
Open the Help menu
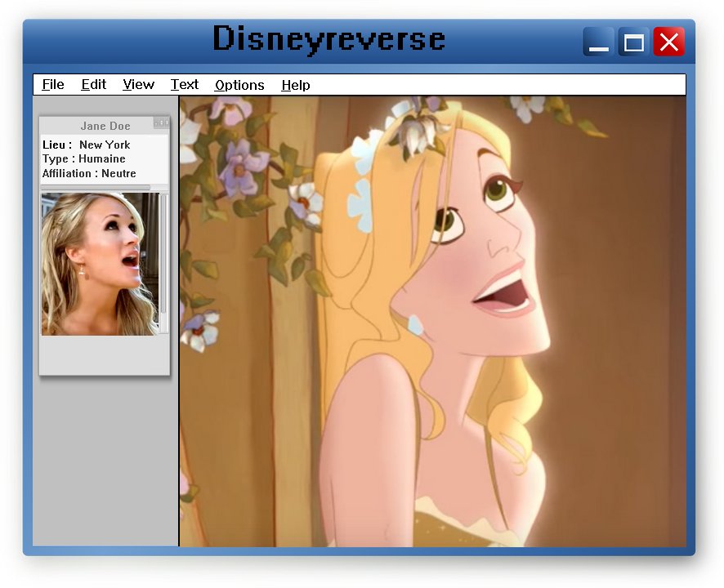[296, 86]
